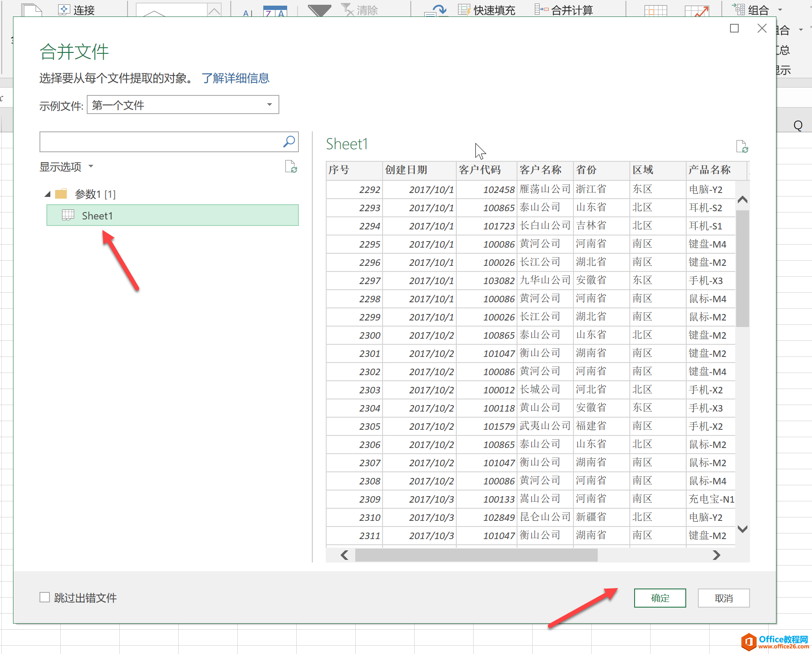Click the refresh icon beside 显示选项

(x=291, y=167)
